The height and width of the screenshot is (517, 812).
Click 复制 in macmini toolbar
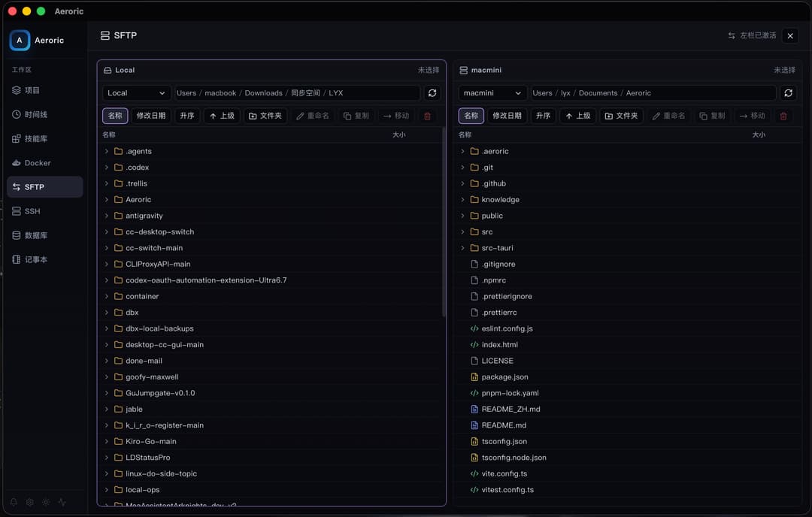pos(712,116)
